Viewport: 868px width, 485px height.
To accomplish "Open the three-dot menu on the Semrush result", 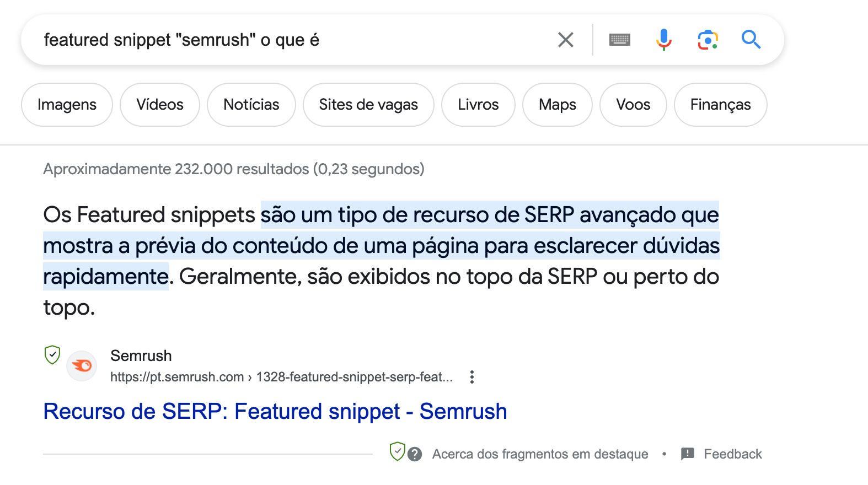I will click(x=472, y=377).
